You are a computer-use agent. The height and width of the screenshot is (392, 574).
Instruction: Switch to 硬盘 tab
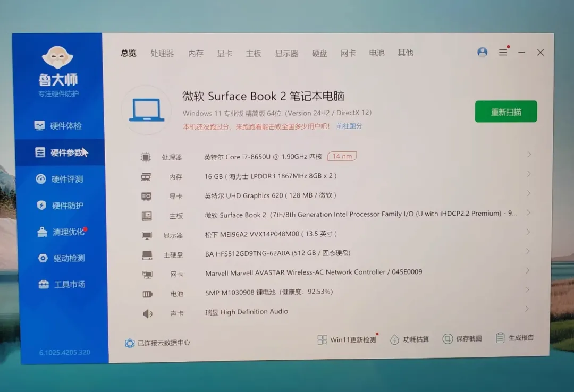coord(319,54)
